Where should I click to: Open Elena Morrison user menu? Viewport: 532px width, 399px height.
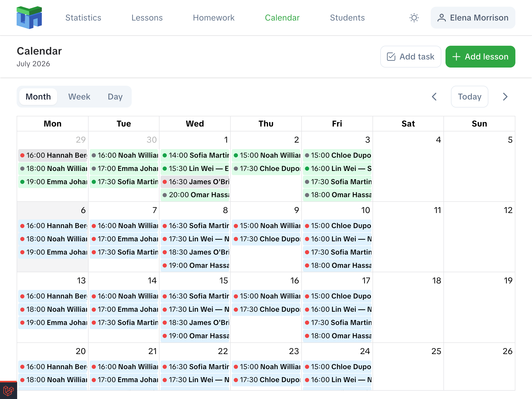tap(473, 18)
